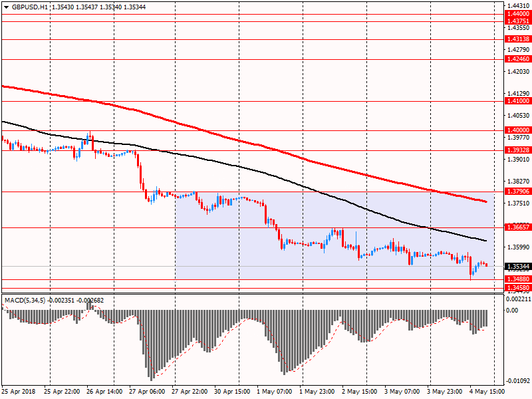Click the 1.35990 price scale value
The image size is (532, 399).
518,247
